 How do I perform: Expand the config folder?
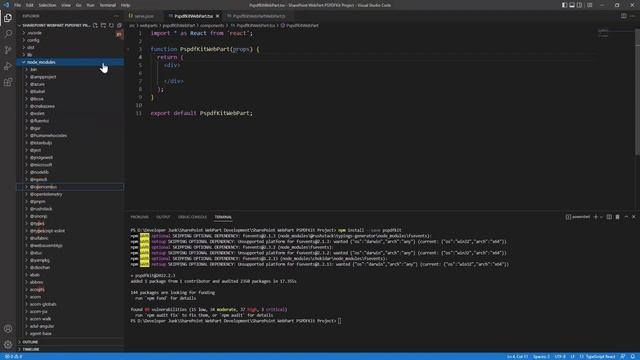pos(70,40)
